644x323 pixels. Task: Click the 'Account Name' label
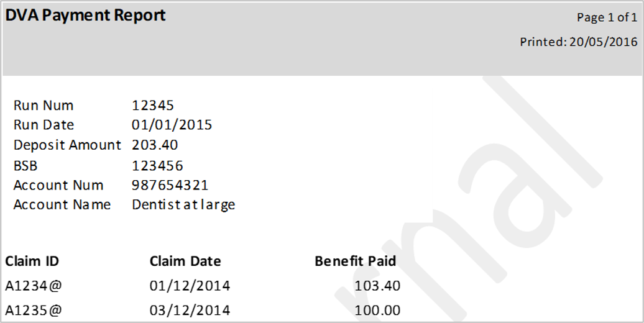point(62,204)
